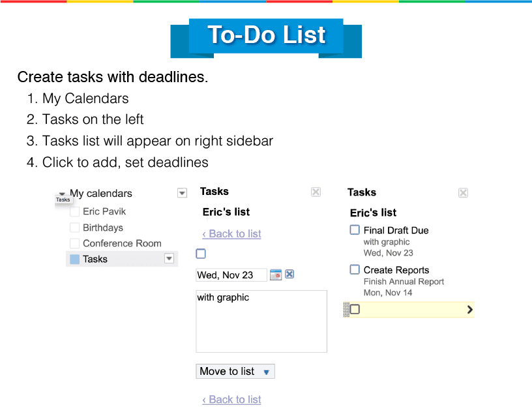Clear the Wed, Nov 23 due date

point(289,274)
